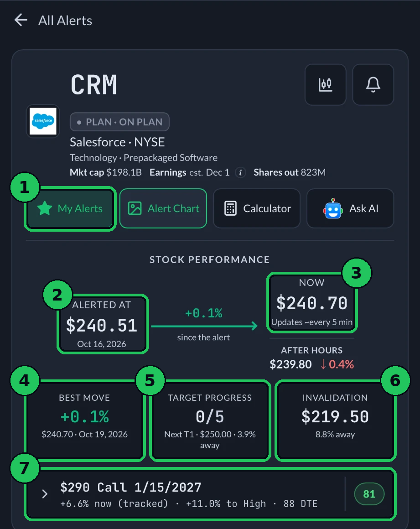Screen dimensions: 420x529
Task: Click the Alerted At $240.51 price
Action: 102,325
